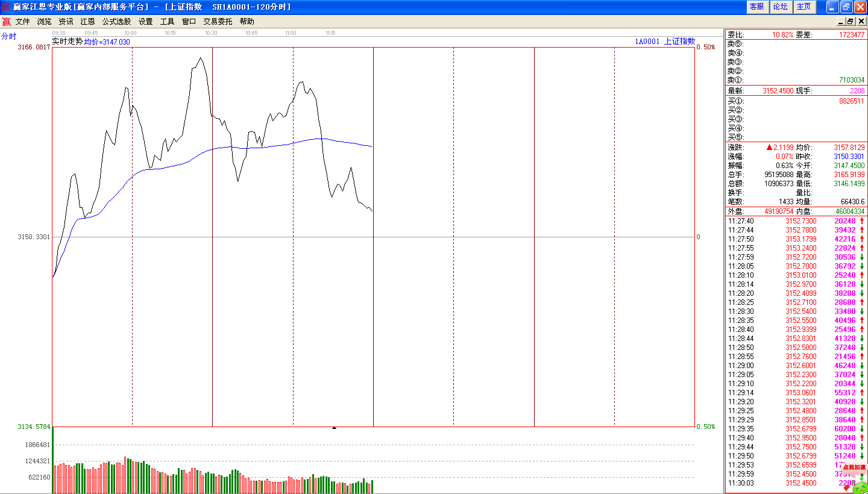
Task: Open the 江恩 menu
Action: coord(87,21)
